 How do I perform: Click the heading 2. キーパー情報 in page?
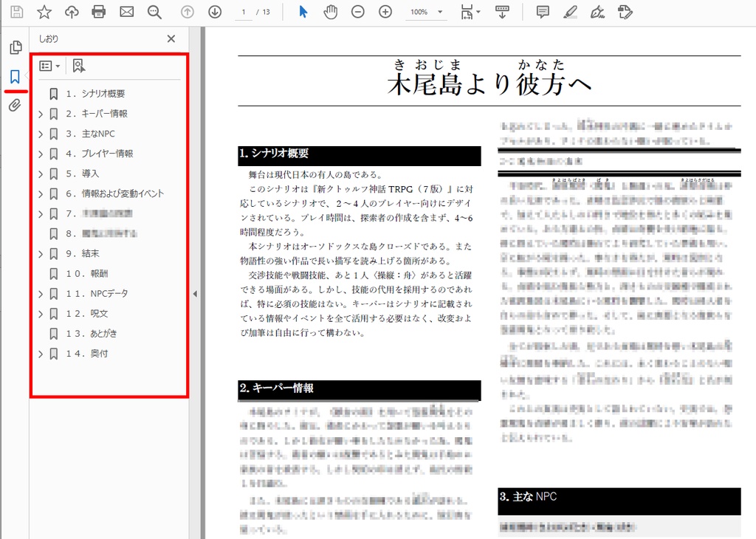[x=276, y=388]
